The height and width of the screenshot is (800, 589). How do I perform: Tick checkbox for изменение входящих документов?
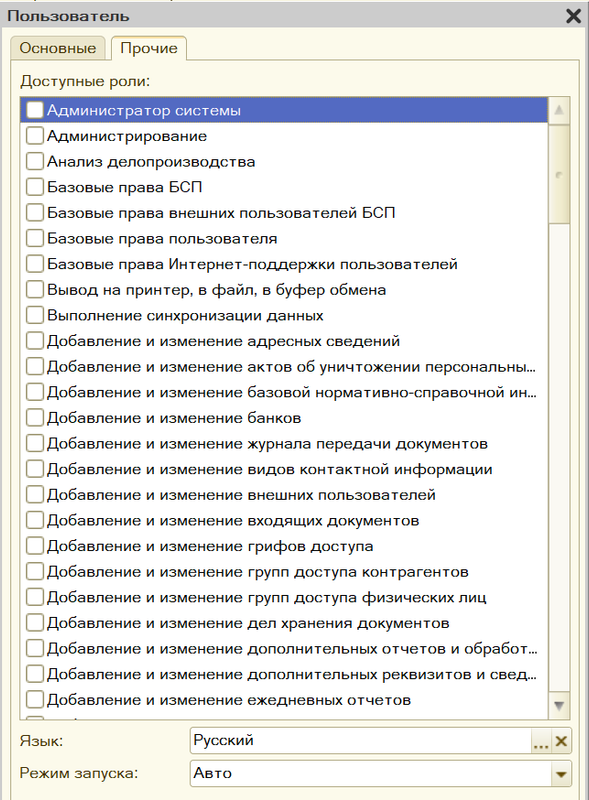tap(35, 520)
